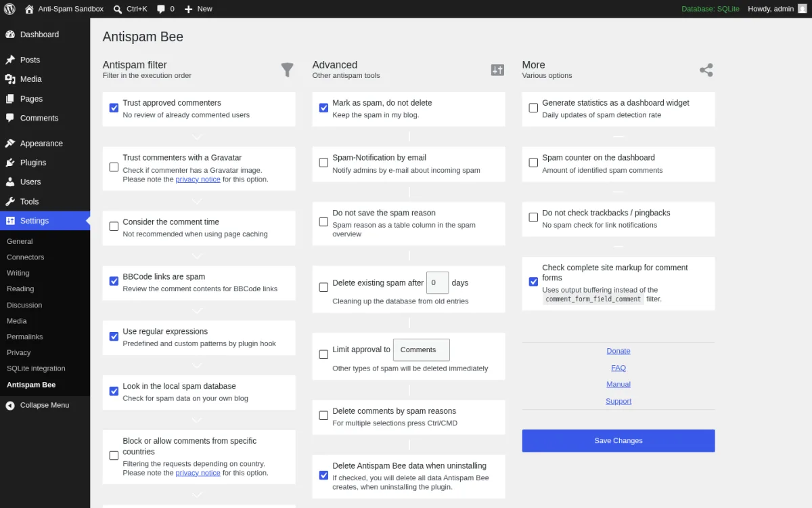The image size is (812, 508).
Task: Open Discussion settings submenu
Action: tap(24, 305)
